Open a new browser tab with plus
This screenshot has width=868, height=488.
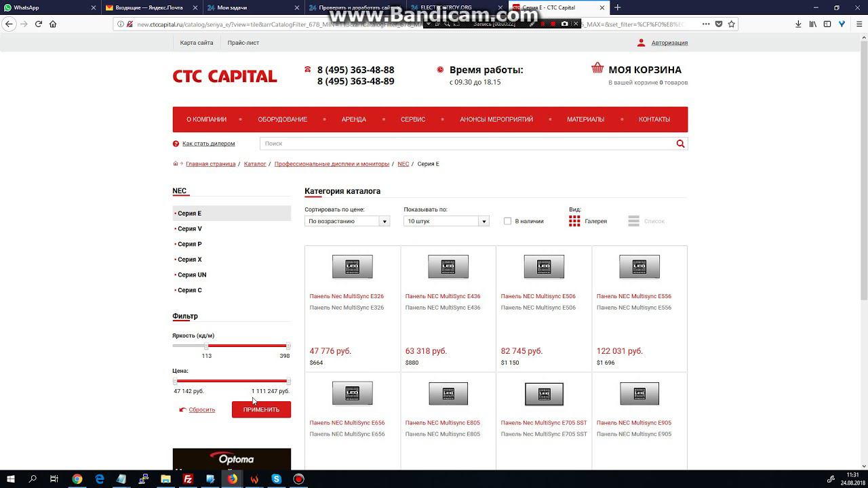(617, 7)
